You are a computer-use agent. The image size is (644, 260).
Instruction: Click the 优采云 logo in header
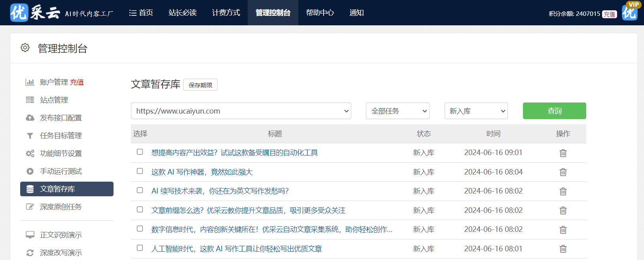35,13
